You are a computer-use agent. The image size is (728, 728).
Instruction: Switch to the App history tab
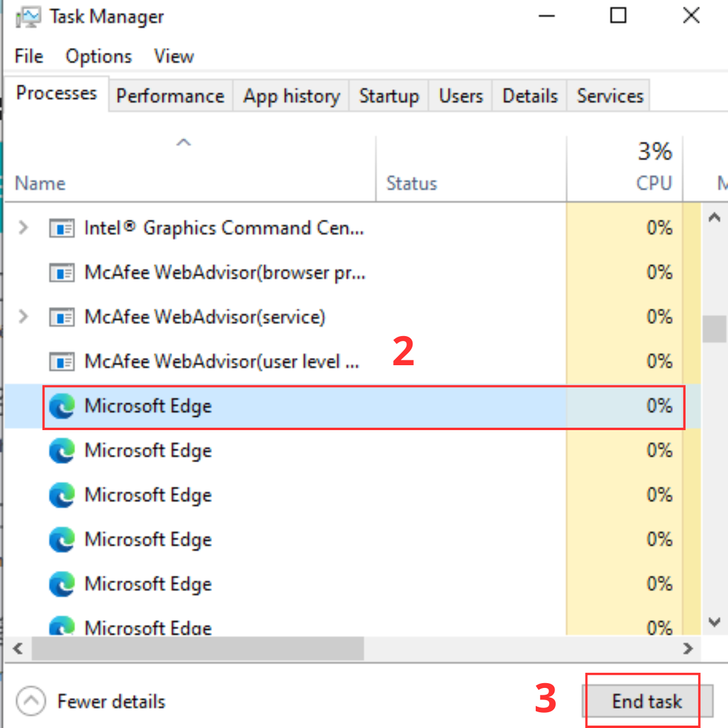[x=291, y=96]
